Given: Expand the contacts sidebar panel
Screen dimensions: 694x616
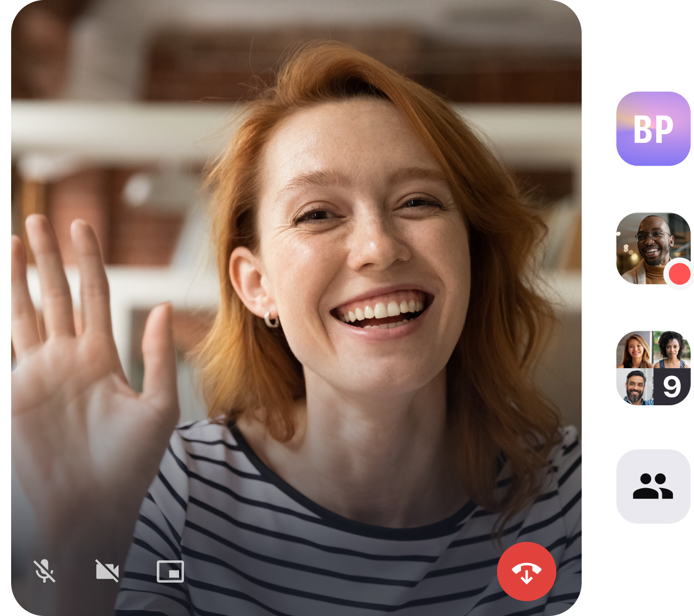Looking at the screenshot, I should (x=653, y=486).
